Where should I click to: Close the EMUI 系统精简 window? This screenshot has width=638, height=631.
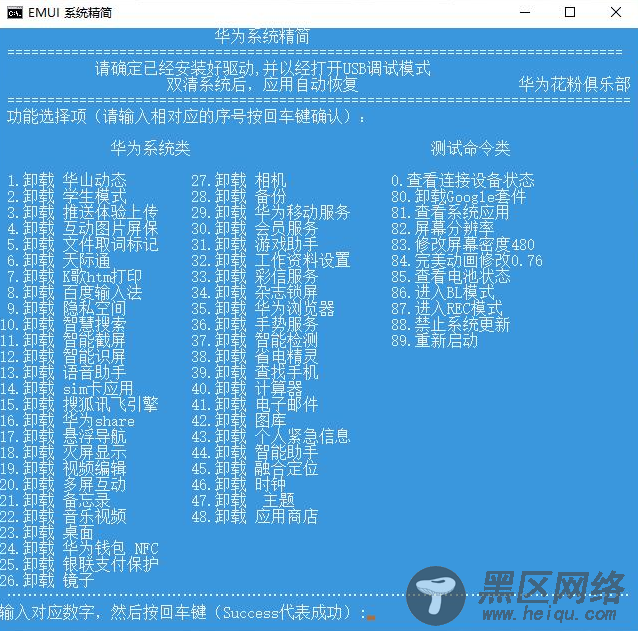[616, 13]
